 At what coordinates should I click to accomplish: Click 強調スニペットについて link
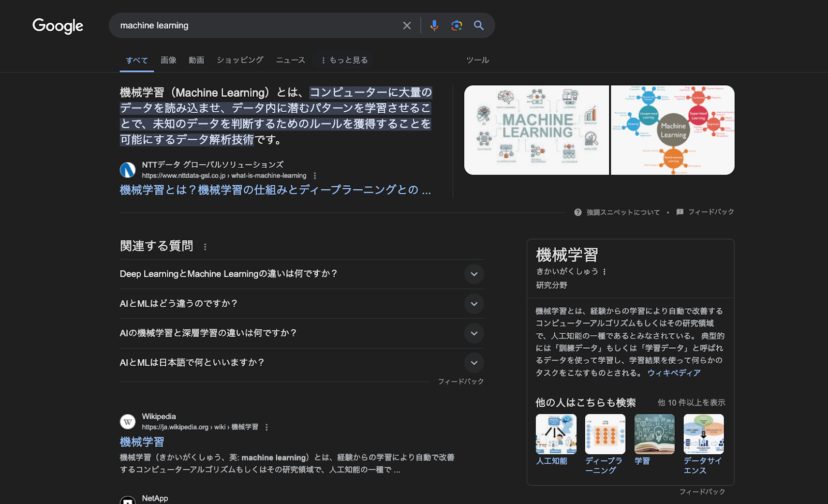[623, 212]
